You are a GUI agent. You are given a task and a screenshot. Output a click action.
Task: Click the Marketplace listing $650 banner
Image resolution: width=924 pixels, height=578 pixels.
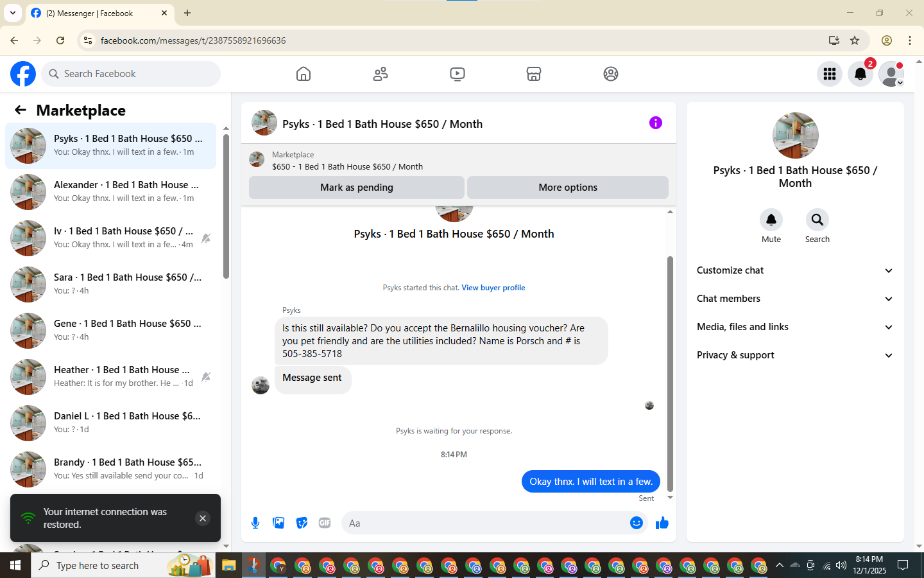[458, 160]
